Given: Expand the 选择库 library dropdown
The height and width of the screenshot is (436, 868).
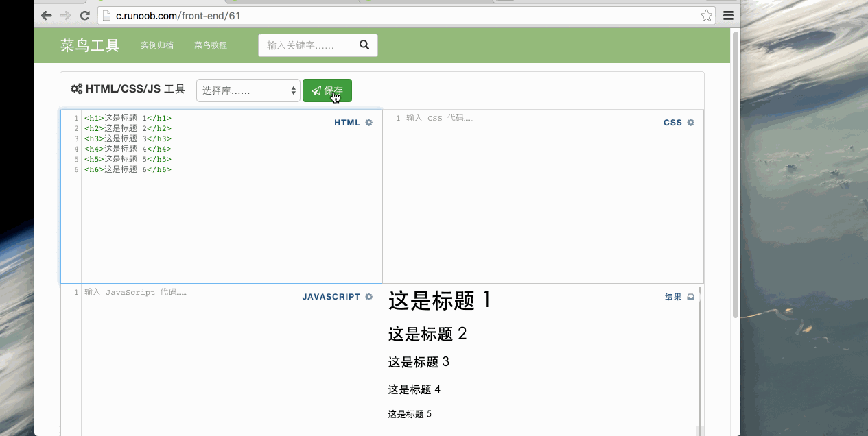Looking at the screenshot, I should pyautogui.click(x=248, y=90).
